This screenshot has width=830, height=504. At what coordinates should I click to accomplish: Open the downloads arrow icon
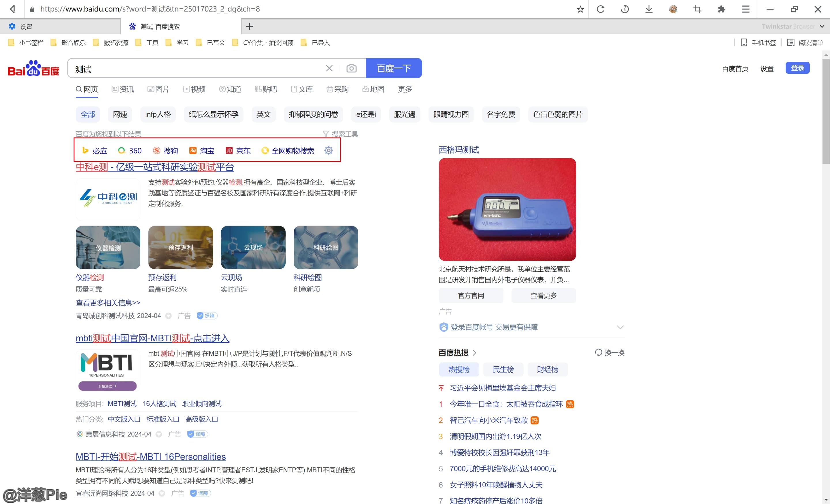click(649, 9)
